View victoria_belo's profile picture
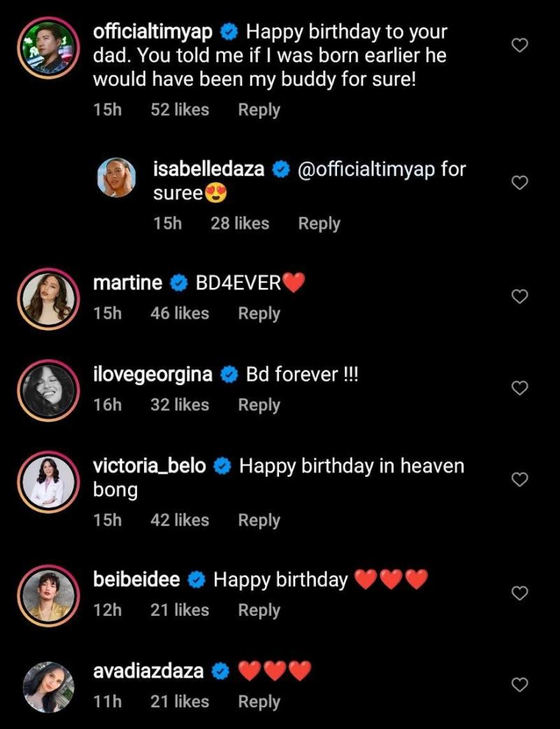 (x=48, y=482)
